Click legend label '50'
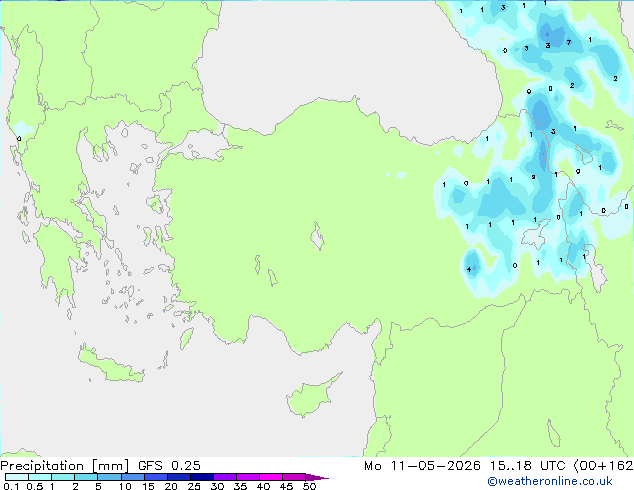634x490 pixels. point(309,486)
